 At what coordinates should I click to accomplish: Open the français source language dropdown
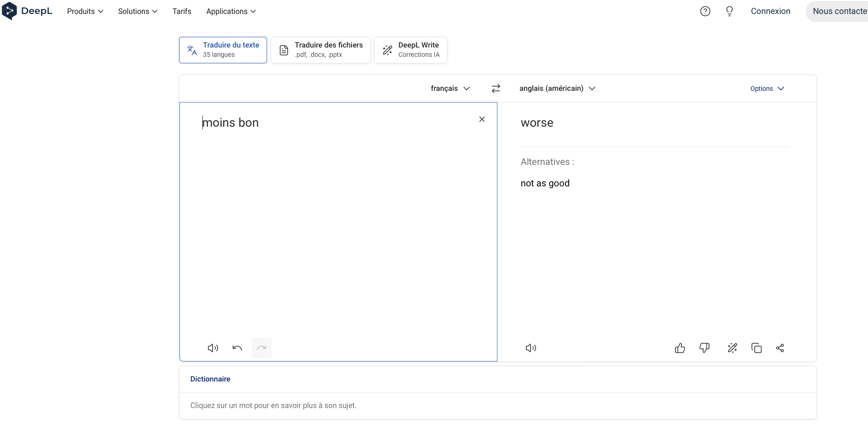[x=450, y=89]
